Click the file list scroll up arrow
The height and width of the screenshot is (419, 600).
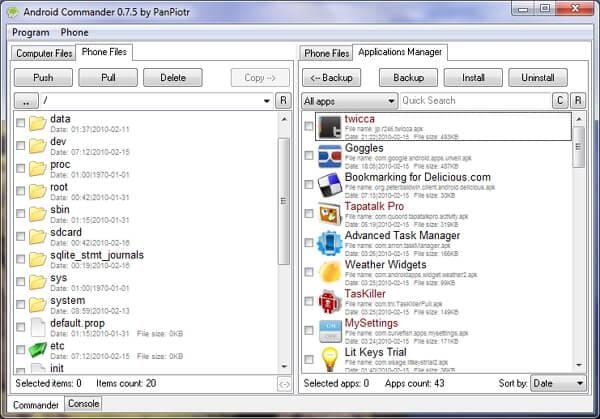tap(284, 120)
